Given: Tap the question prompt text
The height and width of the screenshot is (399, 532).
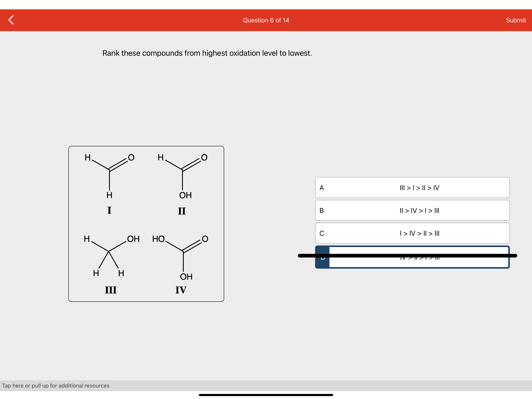Looking at the screenshot, I should tap(207, 53).
